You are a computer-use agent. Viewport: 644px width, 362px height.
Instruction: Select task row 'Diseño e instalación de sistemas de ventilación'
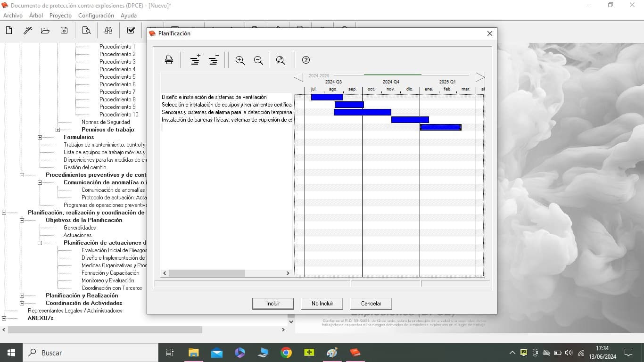click(214, 97)
